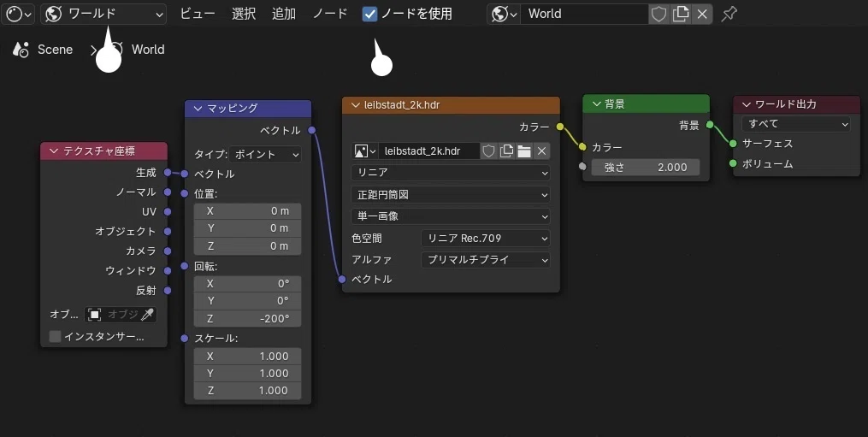Click the 回転 X 0° field
The image size is (868, 437).
247,284
